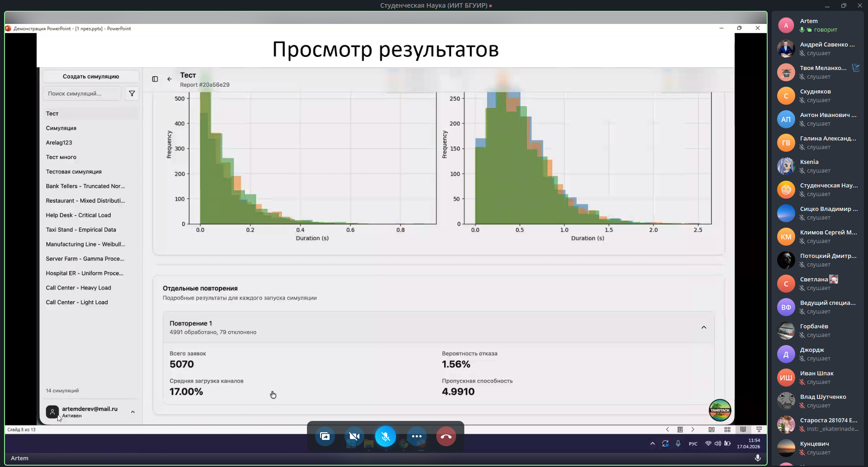Click the TanStack devtools logo badge

pos(720,410)
